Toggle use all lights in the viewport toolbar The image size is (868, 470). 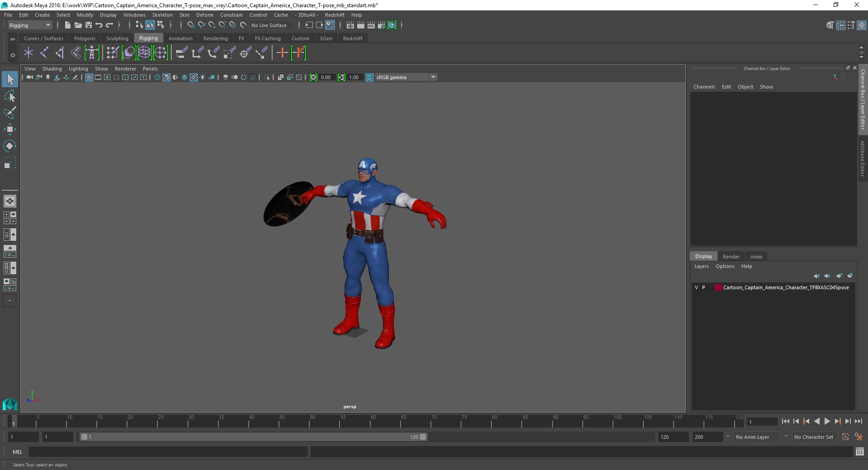click(x=203, y=77)
